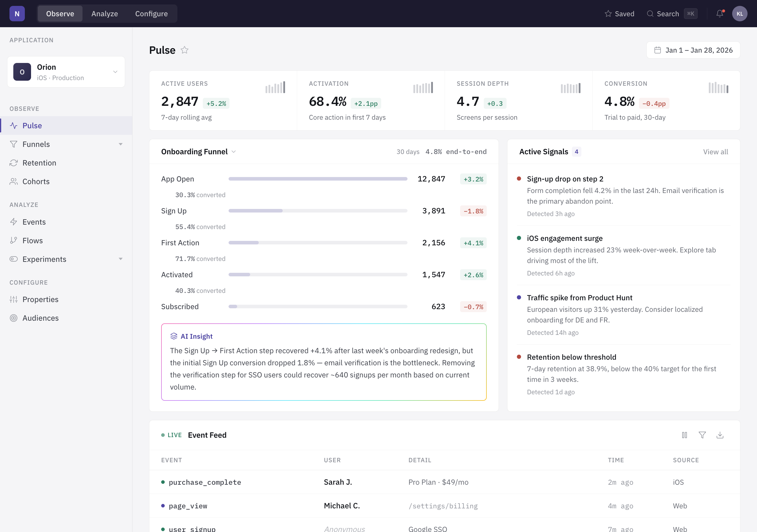This screenshot has height=532, width=757.
Task: Favorite the Pulse page with star icon
Action: (x=185, y=50)
